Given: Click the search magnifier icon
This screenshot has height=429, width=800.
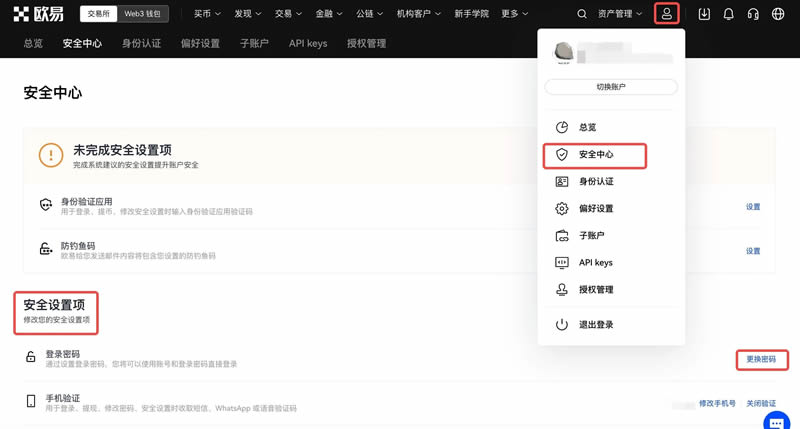Looking at the screenshot, I should click(582, 14).
